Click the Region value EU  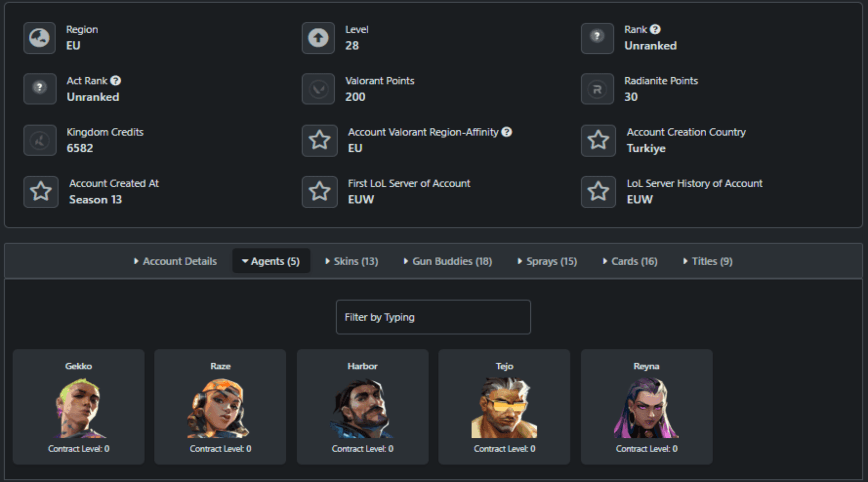pos(73,46)
